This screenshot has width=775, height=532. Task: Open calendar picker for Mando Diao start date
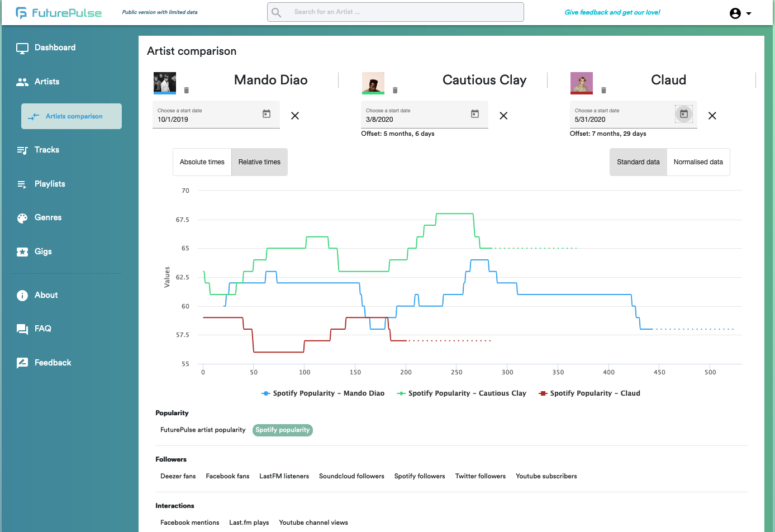267,114
